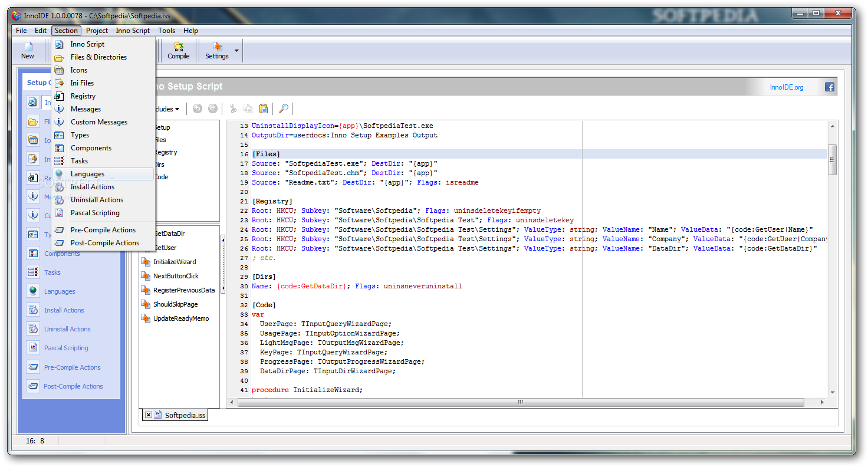868x467 pixels.
Task: Open the Includes dropdown in editor toolbar
Action: pyautogui.click(x=167, y=109)
